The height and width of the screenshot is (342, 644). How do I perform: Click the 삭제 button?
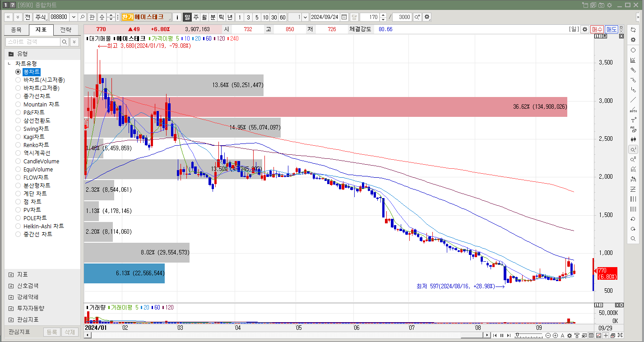click(x=69, y=332)
